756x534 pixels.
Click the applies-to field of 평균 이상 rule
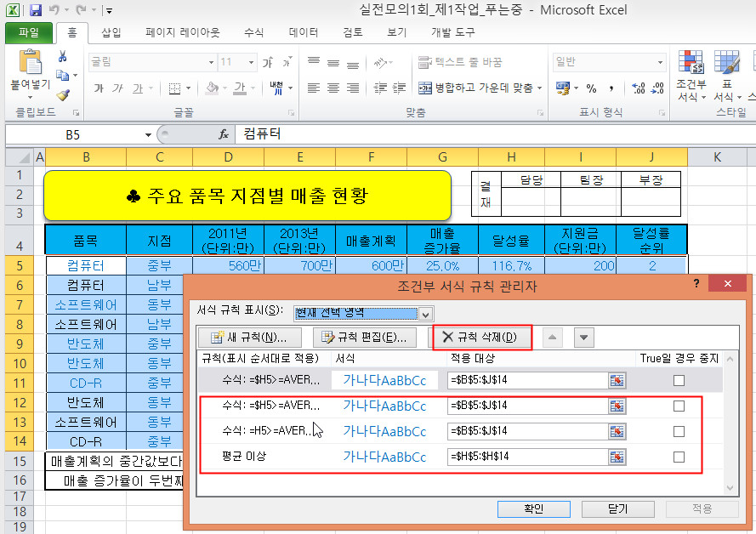[527, 457]
